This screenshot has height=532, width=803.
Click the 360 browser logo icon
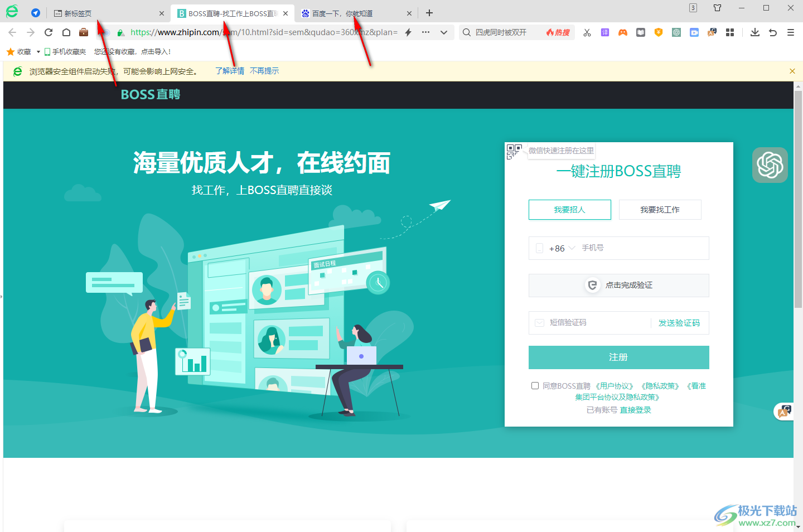coord(12,12)
